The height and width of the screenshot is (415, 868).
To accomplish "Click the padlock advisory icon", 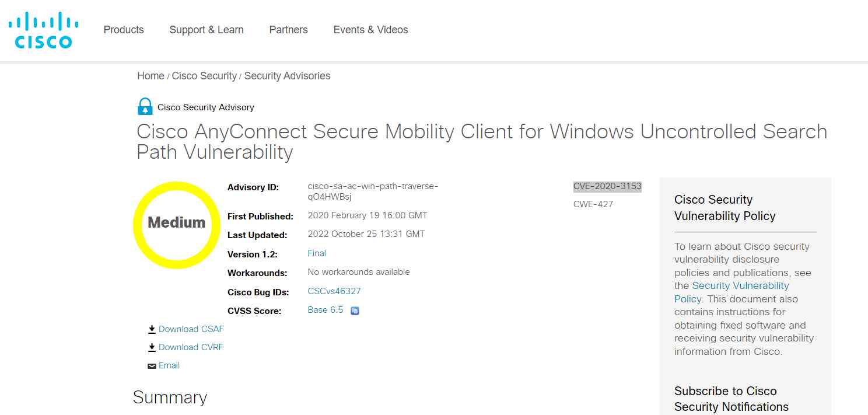I will 144,106.
